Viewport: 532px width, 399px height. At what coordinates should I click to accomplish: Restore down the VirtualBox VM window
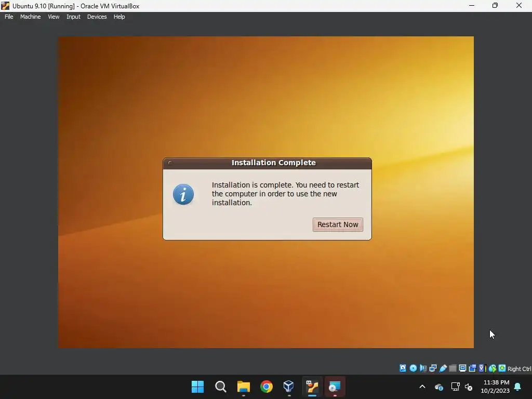click(495, 6)
